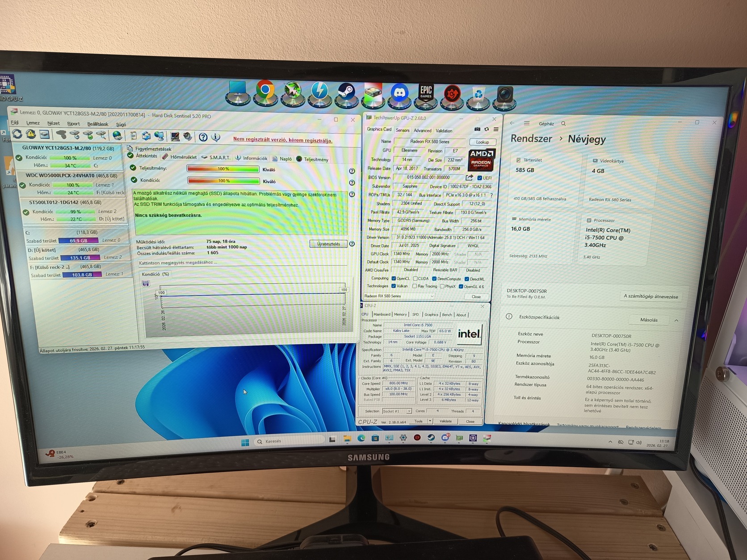
Task: Toggle the OpenCL checkbox
Action: click(394, 279)
